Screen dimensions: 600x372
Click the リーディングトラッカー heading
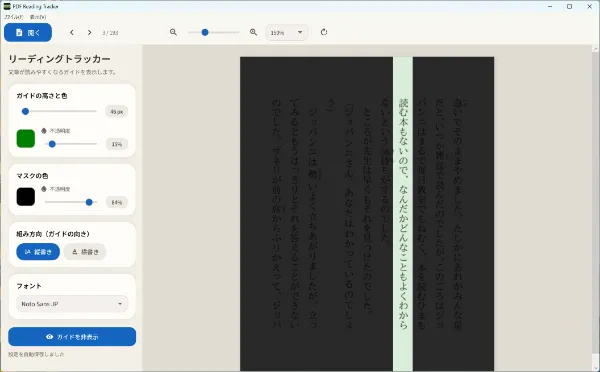pyautogui.click(x=59, y=59)
